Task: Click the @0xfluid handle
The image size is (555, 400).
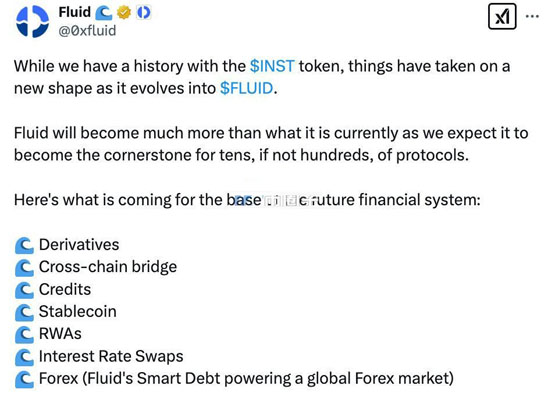Action: point(87,31)
